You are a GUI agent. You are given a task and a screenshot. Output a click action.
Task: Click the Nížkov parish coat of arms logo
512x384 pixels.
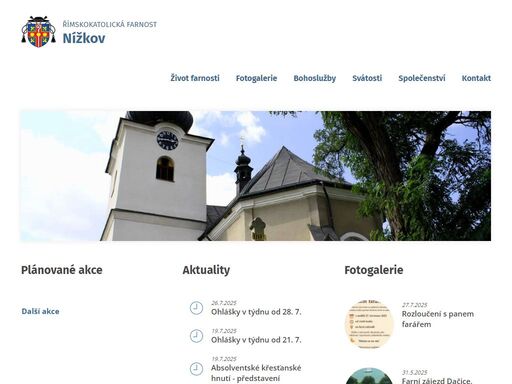click(x=38, y=32)
